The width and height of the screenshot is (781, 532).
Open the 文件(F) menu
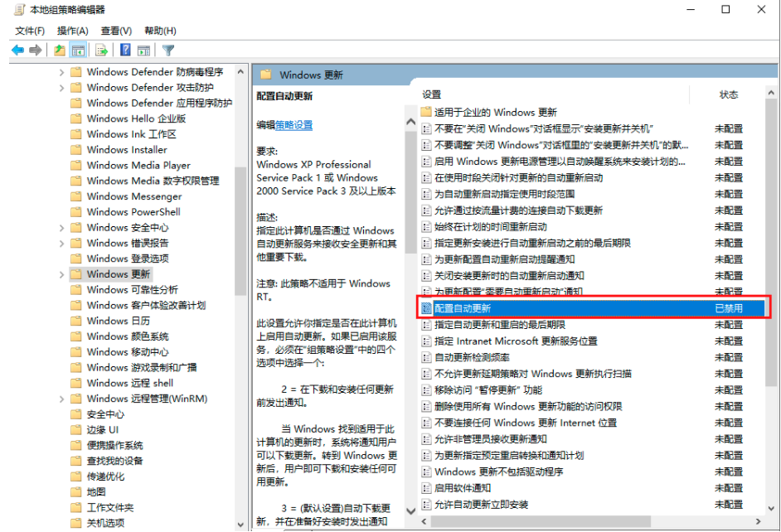pyautogui.click(x=30, y=31)
